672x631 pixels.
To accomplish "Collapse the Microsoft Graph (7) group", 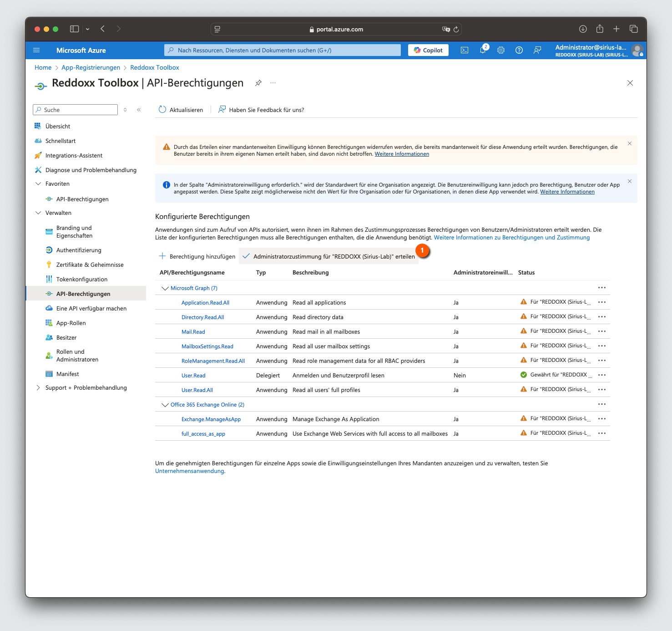I will pos(165,288).
